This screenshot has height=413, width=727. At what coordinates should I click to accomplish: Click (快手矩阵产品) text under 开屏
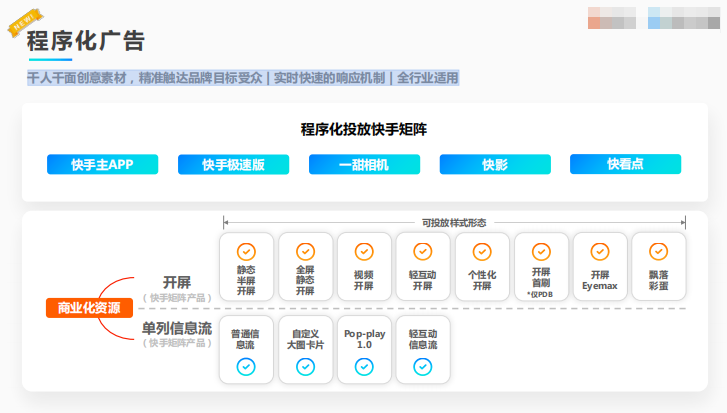177,298
